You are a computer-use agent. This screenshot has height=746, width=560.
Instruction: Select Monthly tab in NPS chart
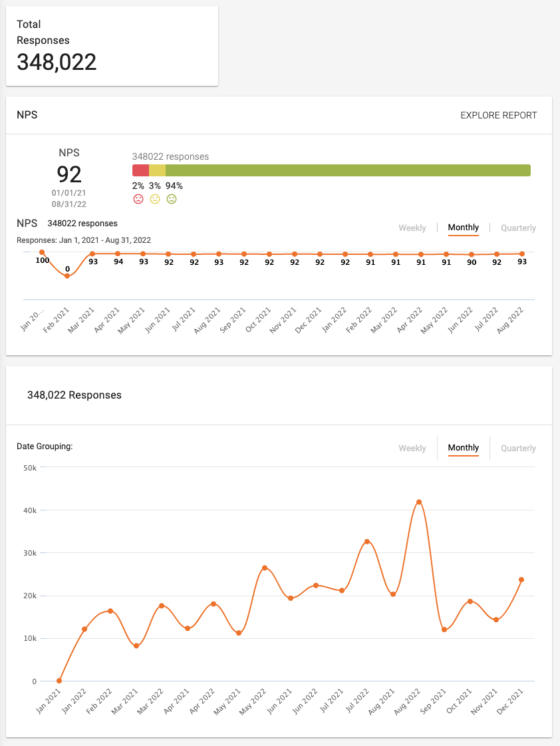[463, 228]
